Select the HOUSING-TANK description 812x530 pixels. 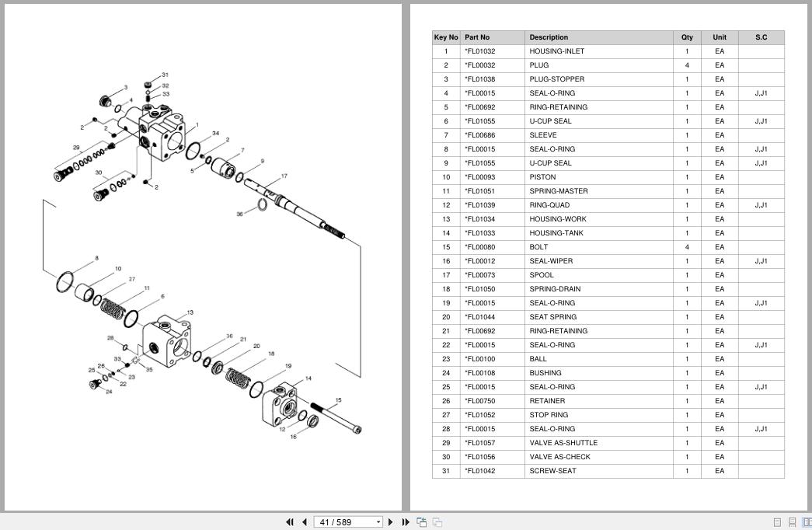(x=556, y=233)
